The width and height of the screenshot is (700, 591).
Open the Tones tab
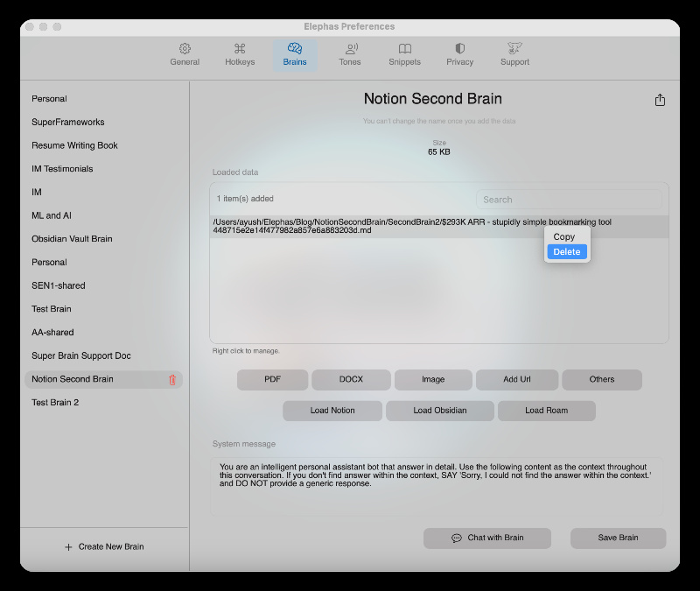pyautogui.click(x=349, y=55)
